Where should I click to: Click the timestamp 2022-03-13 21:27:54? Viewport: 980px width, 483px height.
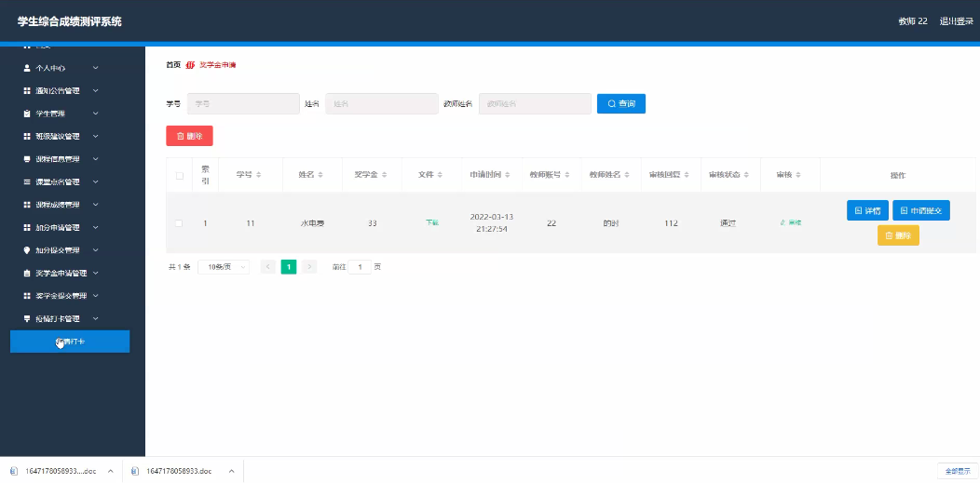492,222
